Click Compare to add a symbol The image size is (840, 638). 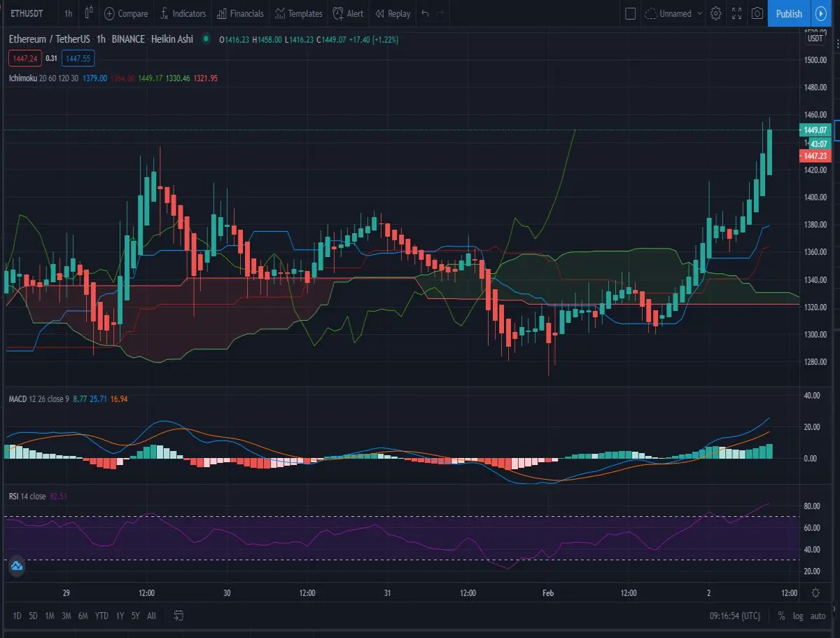click(126, 13)
